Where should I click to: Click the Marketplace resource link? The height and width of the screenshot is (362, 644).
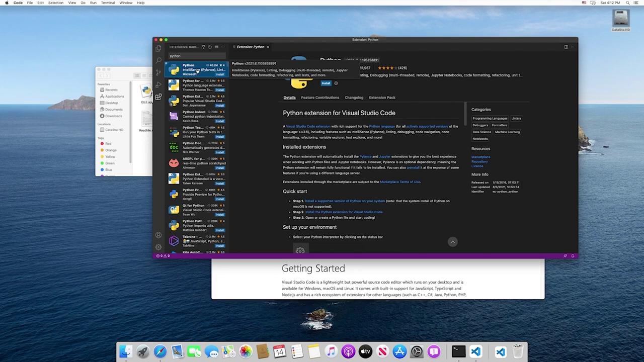tap(480, 157)
